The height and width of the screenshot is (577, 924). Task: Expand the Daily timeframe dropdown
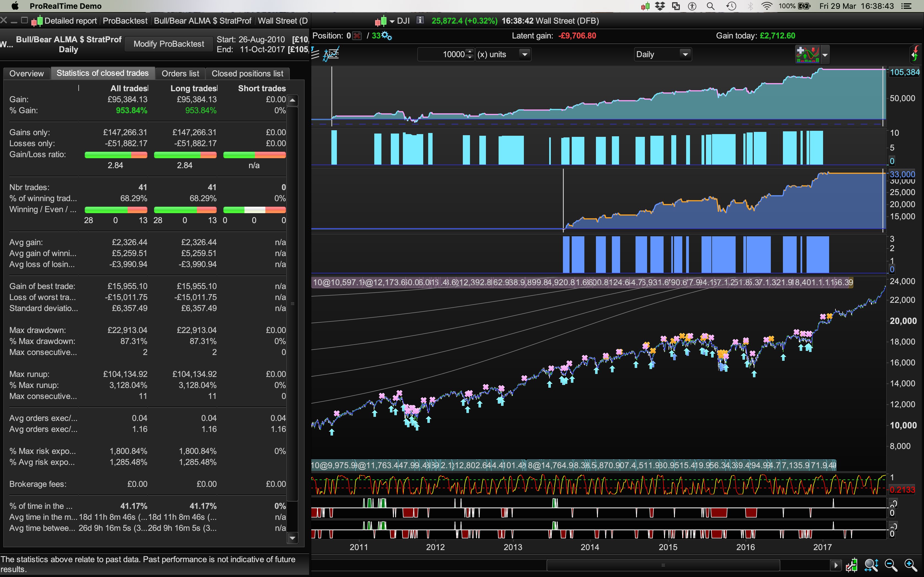(x=685, y=55)
